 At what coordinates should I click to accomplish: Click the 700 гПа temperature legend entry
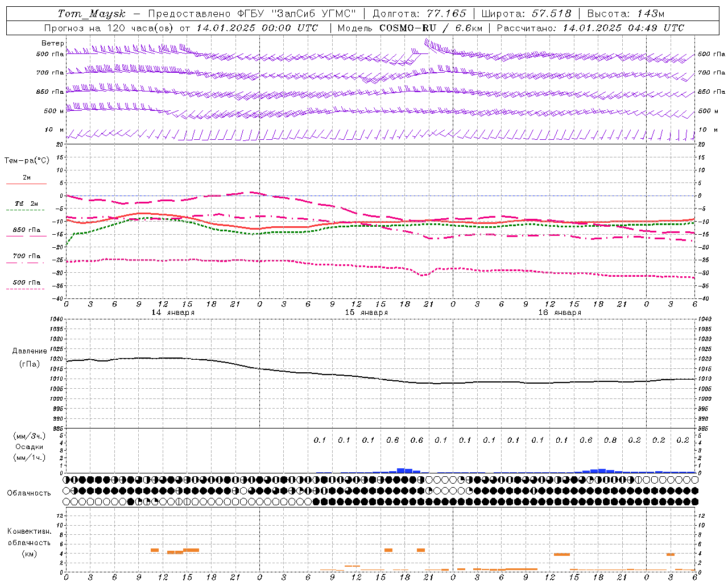pos(27,256)
